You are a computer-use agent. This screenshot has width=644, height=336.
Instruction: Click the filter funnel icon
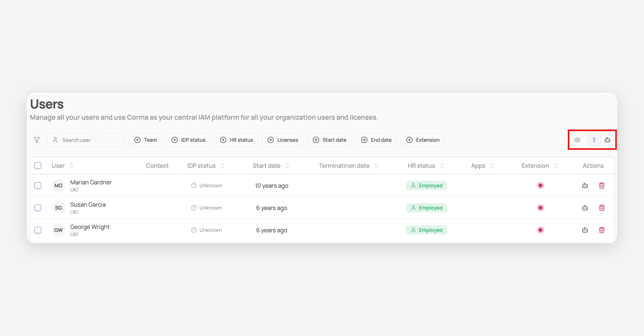37,140
